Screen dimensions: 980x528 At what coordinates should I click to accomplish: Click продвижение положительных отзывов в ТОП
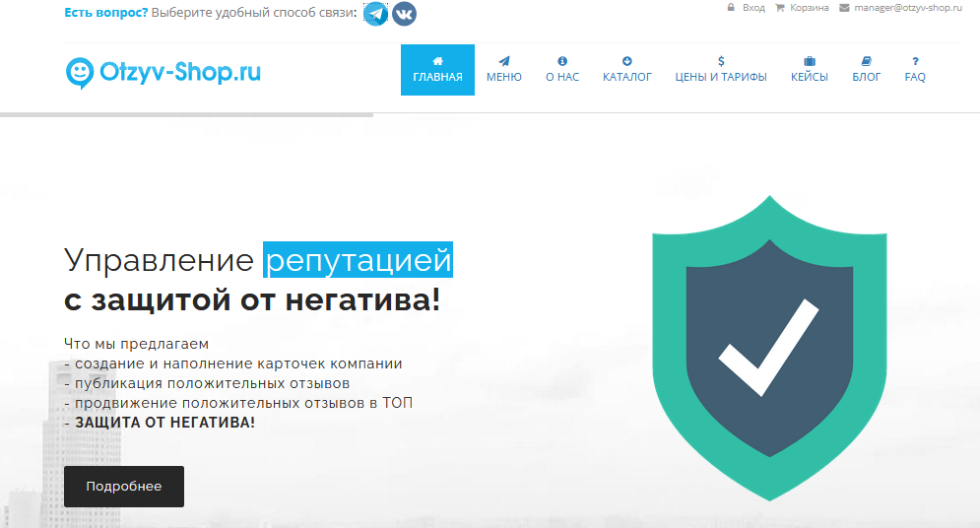tap(243, 403)
